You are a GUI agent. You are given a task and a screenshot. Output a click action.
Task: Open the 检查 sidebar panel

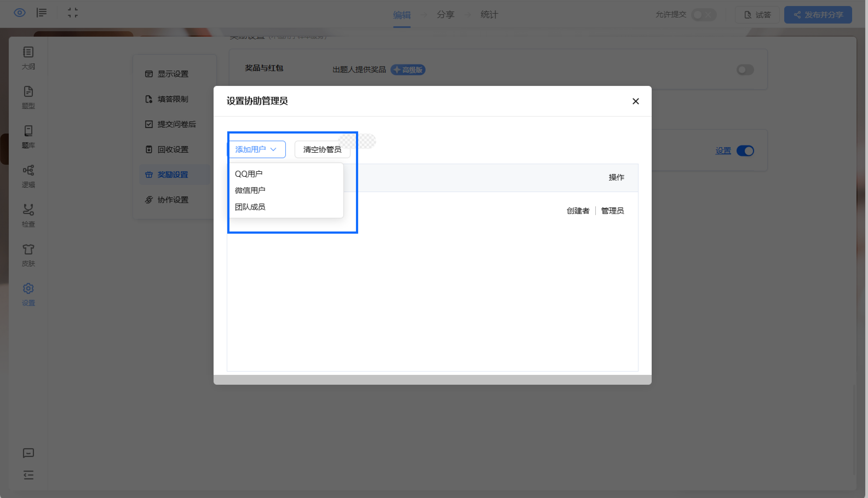point(28,216)
